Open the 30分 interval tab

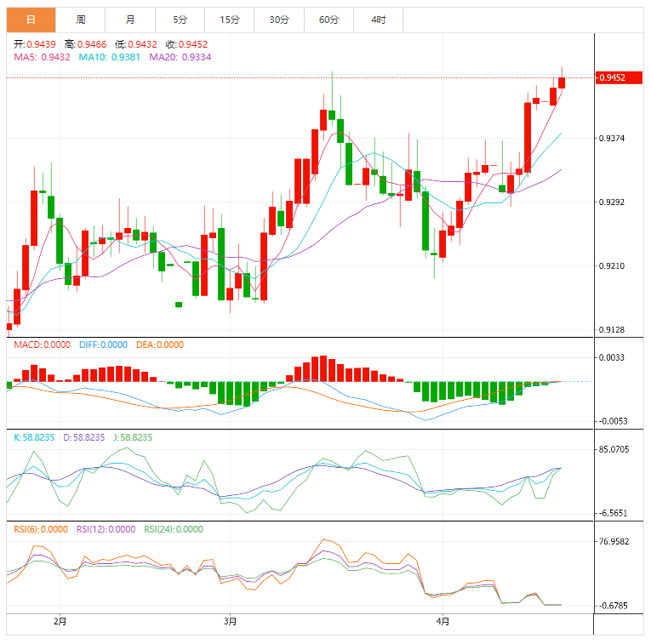tap(278, 20)
